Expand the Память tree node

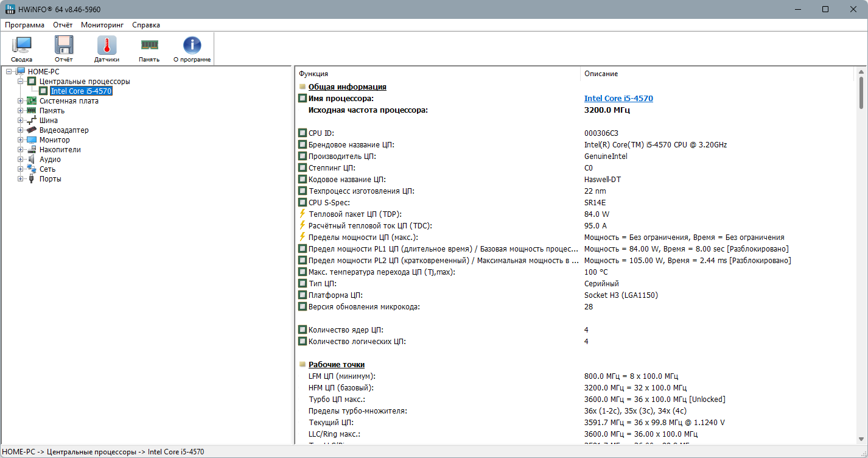click(x=21, y=111)
